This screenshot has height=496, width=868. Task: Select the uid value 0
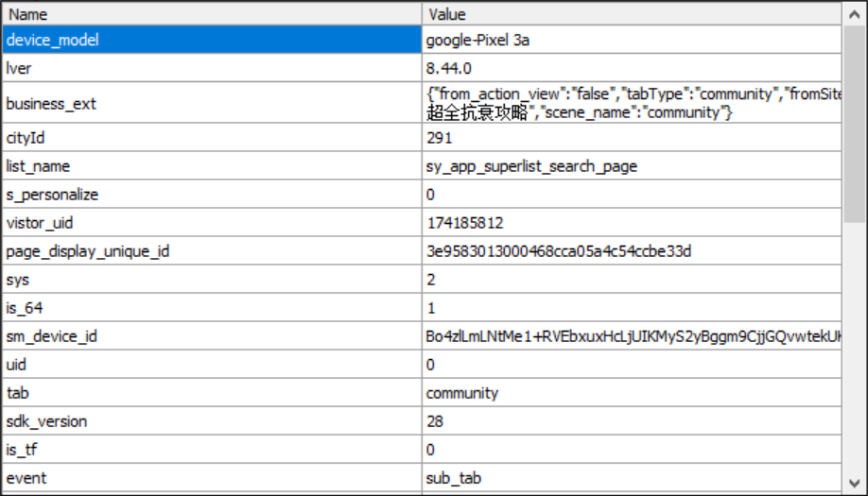[632, 365]
